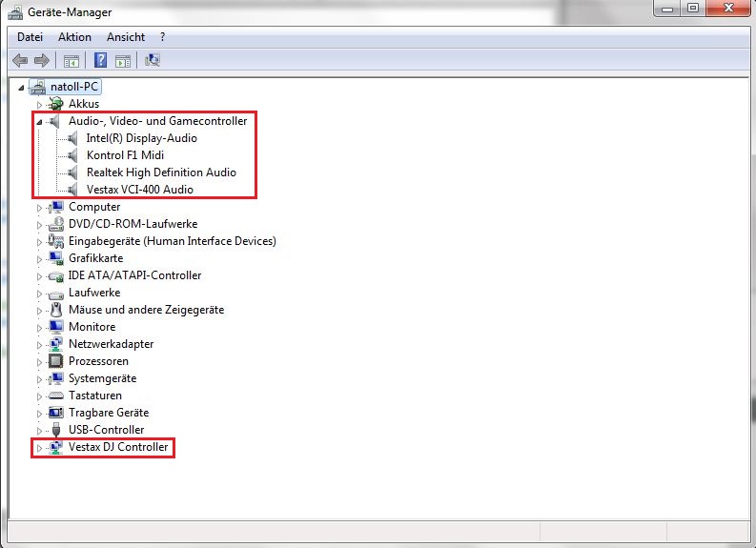The image size is (756, 548).
Task: Toggle the console tree pane icon
Action: click(72, 61)
